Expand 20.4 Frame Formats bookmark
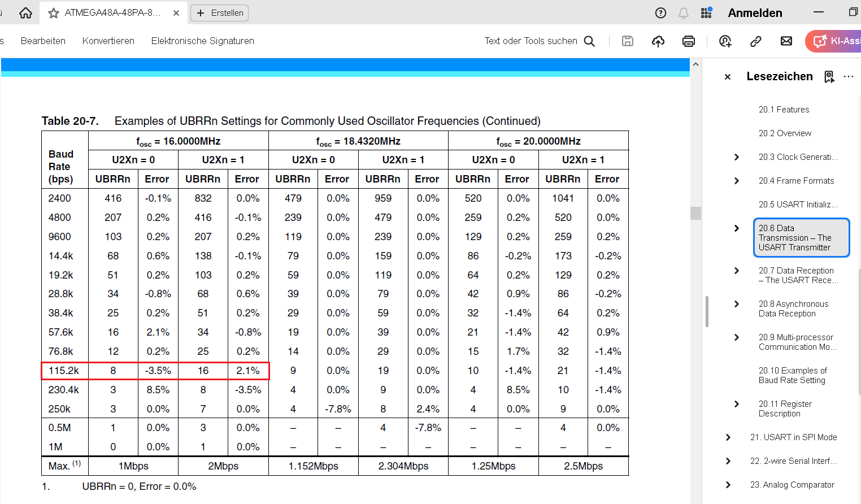The height and width of the screenshot is (504, 861). coord(737,181)
